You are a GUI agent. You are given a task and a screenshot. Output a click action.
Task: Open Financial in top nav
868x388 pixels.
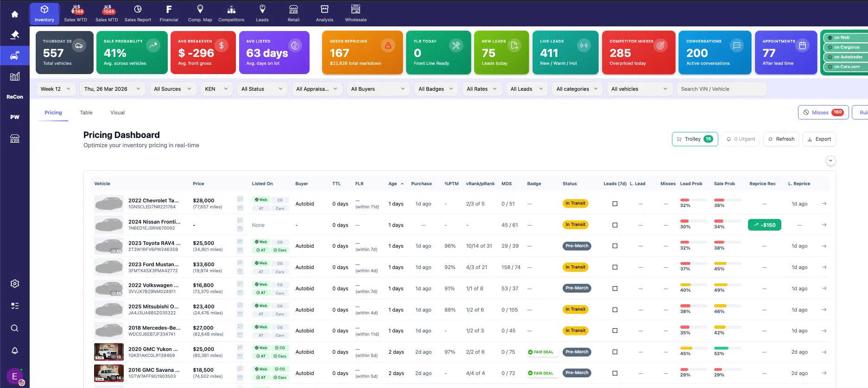pos(169,13)
